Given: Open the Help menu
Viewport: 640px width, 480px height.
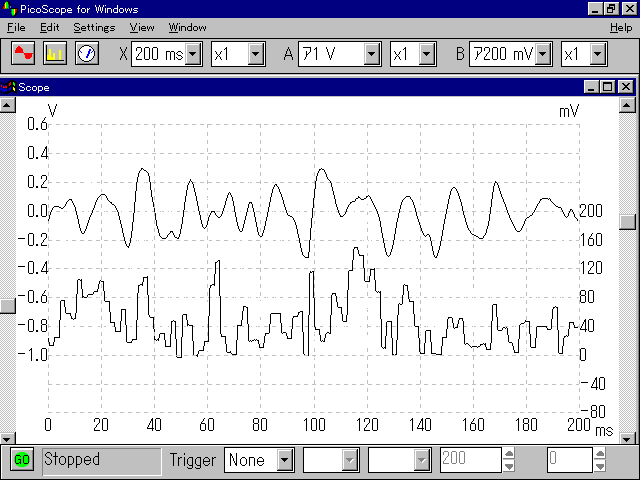Looking at the screenshot, I should tap(621, 27).
